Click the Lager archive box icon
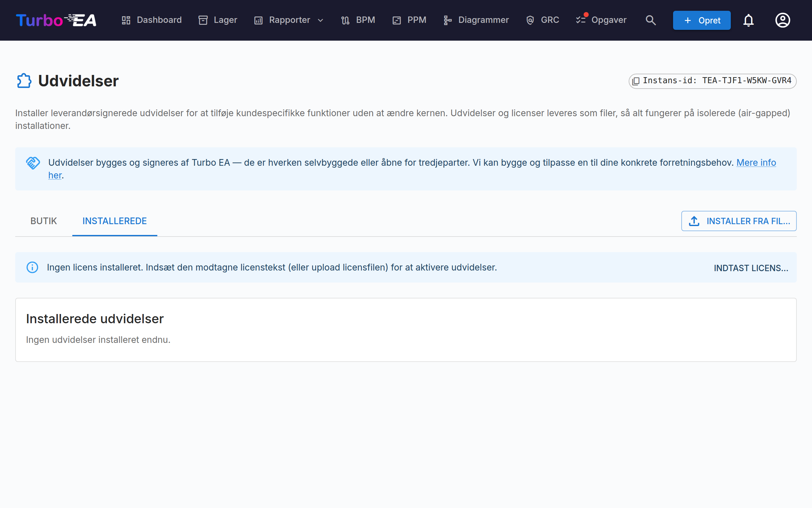The width and height of the screenshot is (812, 508). point(203,20)
